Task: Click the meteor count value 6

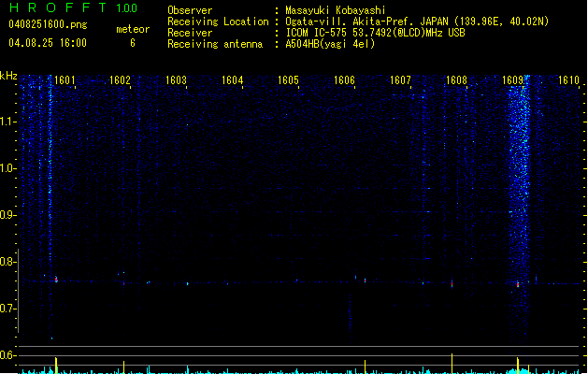Action: [133, 43]
